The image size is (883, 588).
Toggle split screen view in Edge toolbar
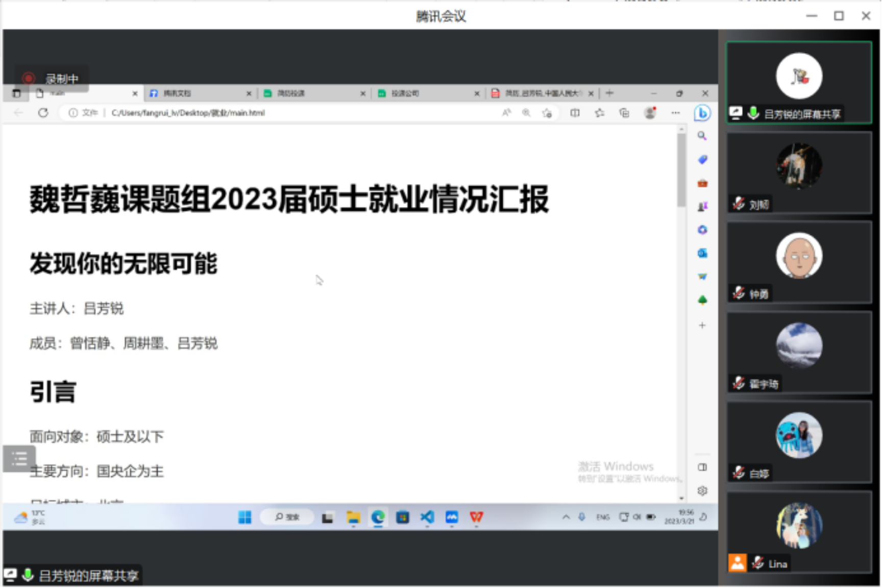(575, 113)
